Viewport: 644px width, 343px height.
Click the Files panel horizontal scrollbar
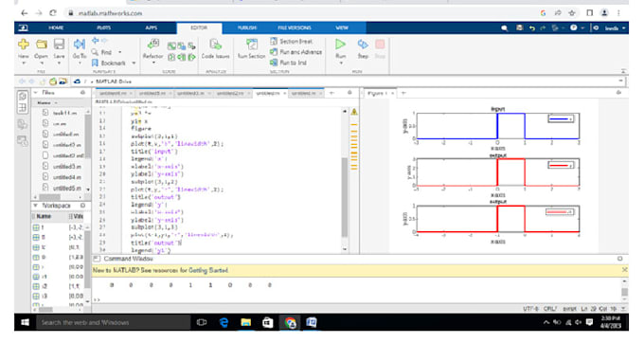[x=49, y=197]
